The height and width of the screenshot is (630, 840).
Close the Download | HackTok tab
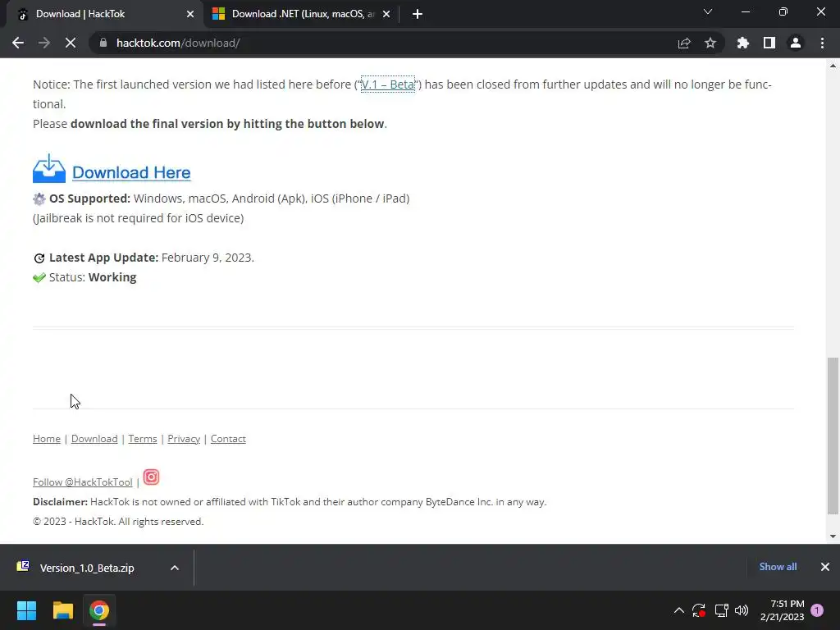point(190,14)
